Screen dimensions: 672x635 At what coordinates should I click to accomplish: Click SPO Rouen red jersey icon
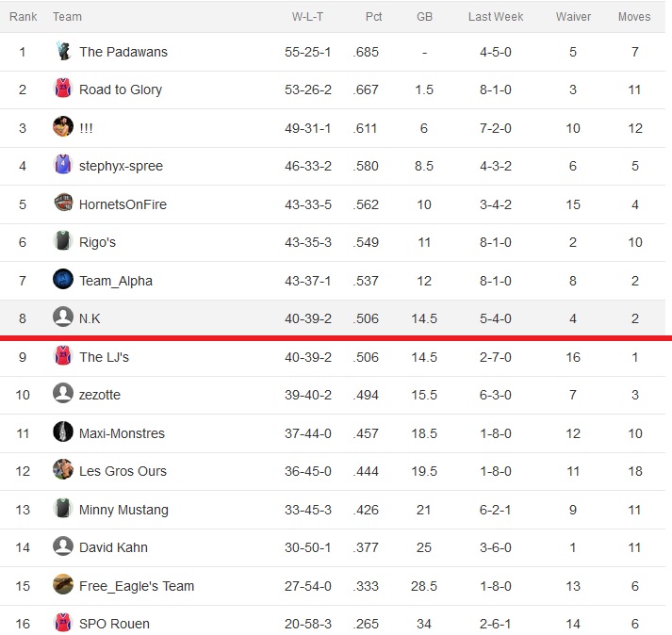(x=63, y=623)
